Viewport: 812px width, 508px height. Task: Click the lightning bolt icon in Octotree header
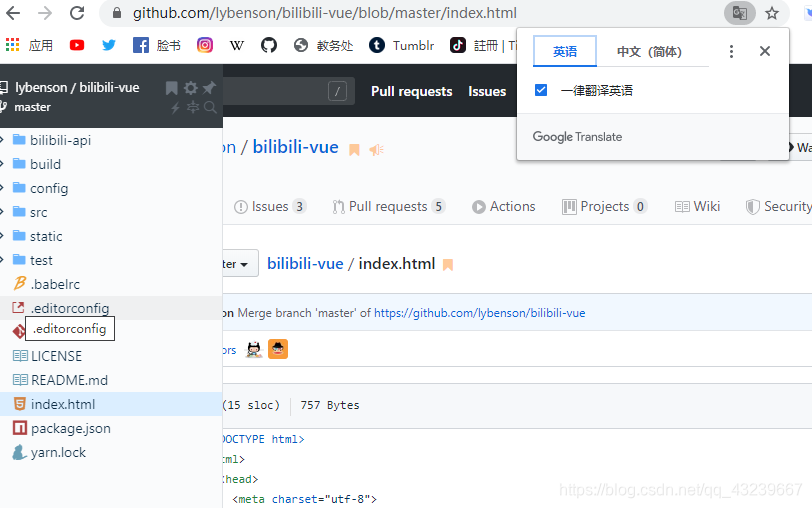[x=175, y=107]
